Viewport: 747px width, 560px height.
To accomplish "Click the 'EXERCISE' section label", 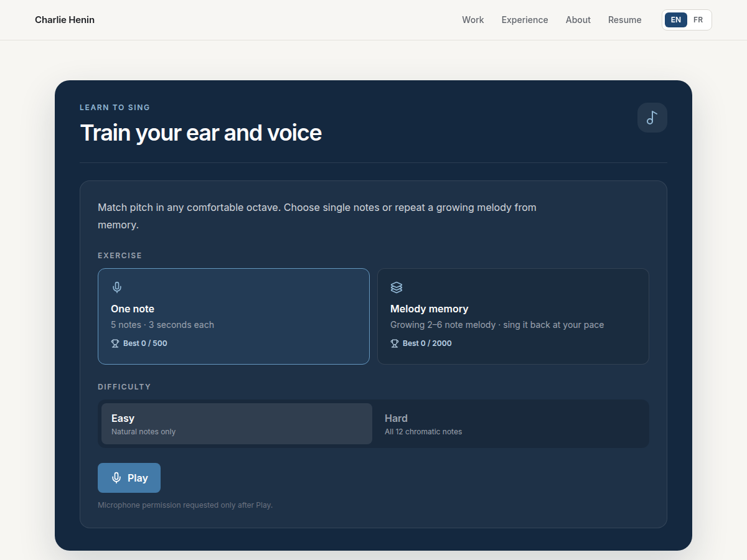I will pyautogui.click(x=120, y=256).
